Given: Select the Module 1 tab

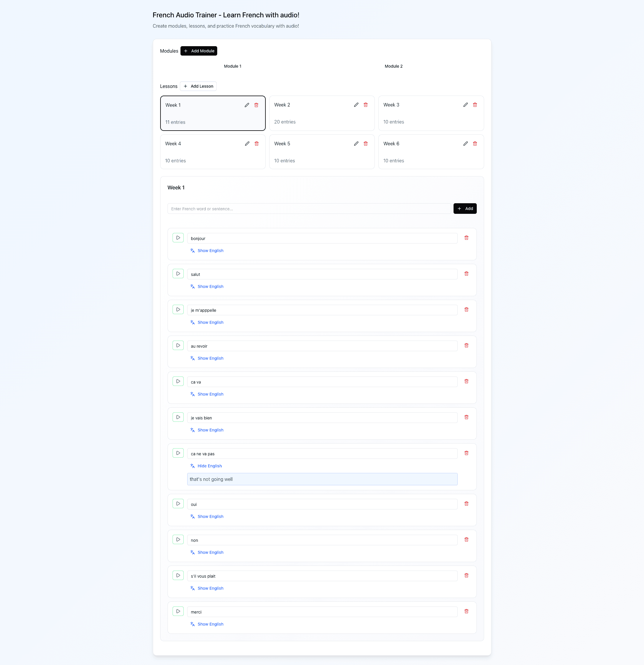Looking at the screenshot, I should click(x=232, y=66).
